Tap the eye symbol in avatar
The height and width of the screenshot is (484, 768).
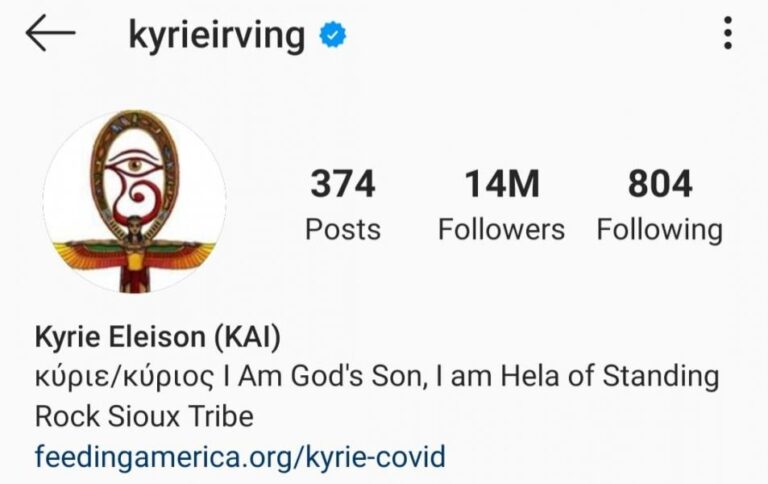(x=134, y=166)
